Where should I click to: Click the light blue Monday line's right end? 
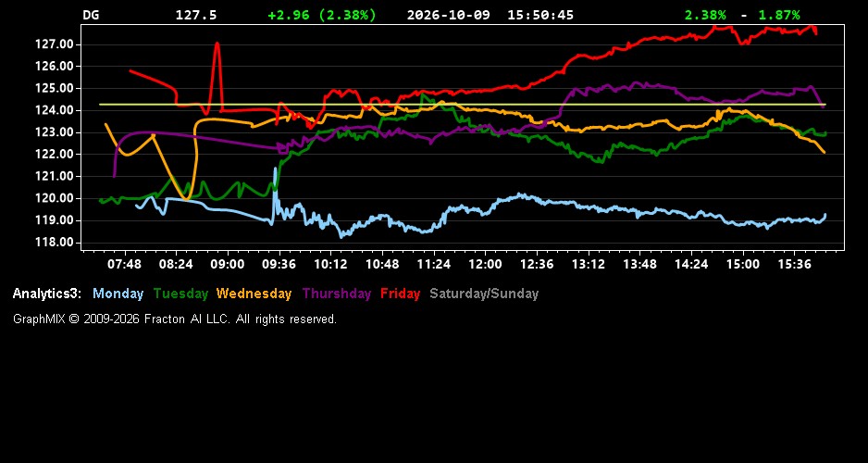825,215
